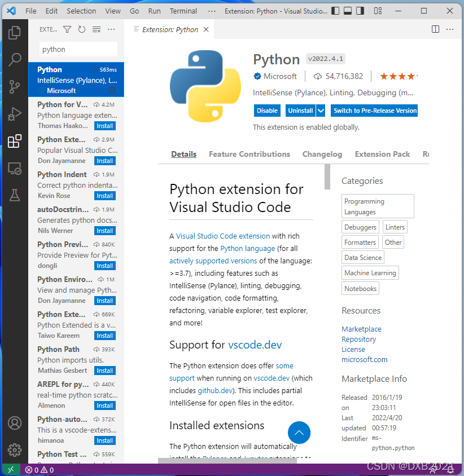Expand the Uninstall dropdown arrow
Image resolution: width=464 pixels, height=476 pixels.
point(321,111)
